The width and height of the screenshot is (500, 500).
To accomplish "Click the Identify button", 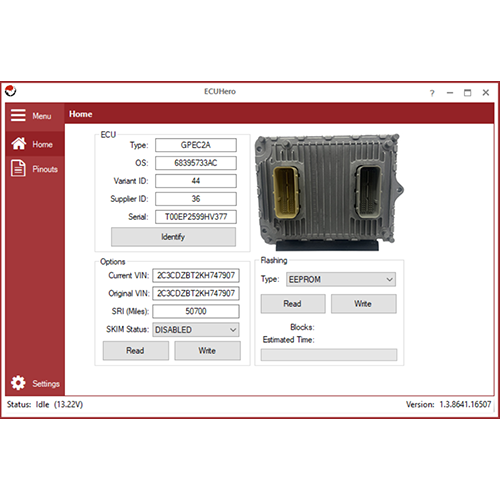I will coord(173,237).
